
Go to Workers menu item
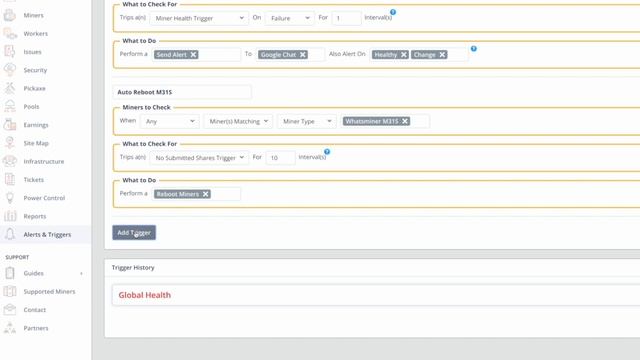pyautogui.click(x=36, y=33)
